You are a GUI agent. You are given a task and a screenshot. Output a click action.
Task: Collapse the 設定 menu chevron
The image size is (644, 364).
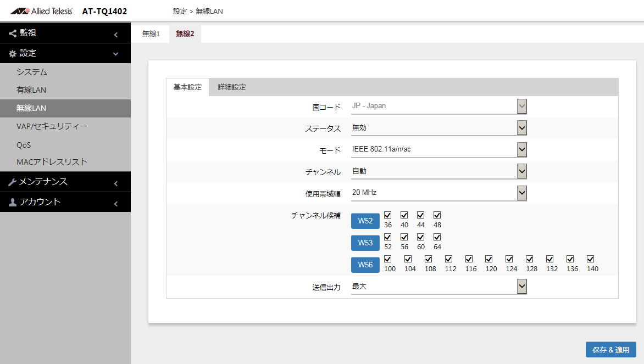click(116, 54)
